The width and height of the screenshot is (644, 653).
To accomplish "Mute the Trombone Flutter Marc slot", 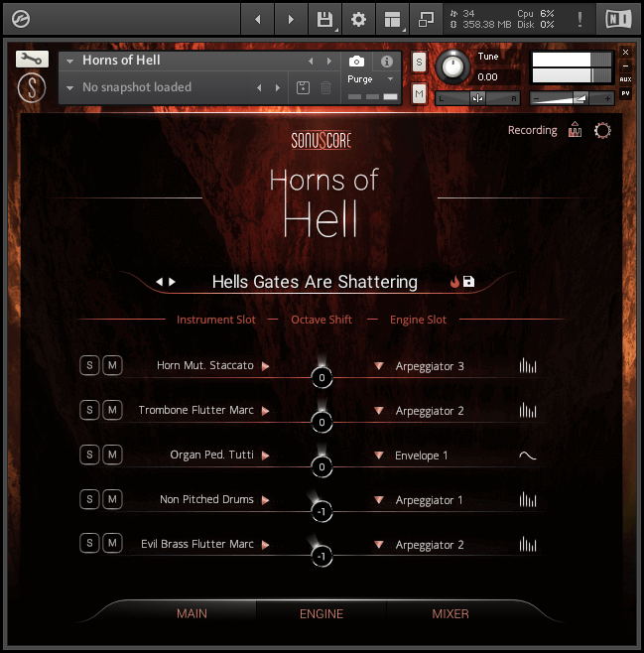I will click(112, 410).
